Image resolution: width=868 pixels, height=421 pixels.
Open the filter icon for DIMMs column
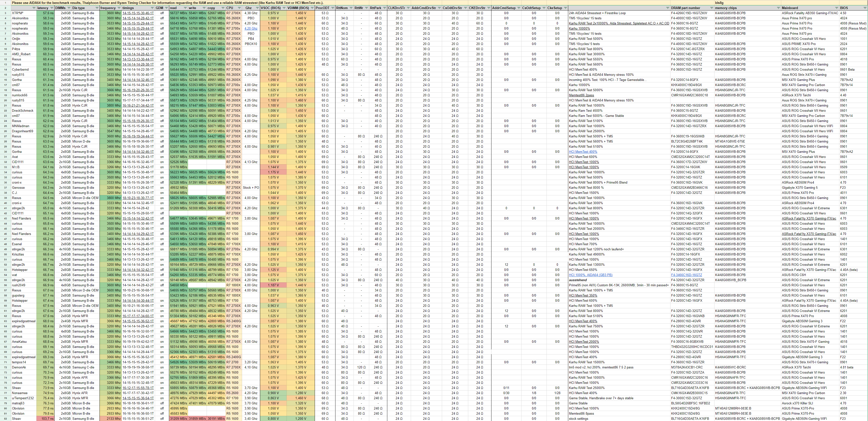click(x=69, y=8)
